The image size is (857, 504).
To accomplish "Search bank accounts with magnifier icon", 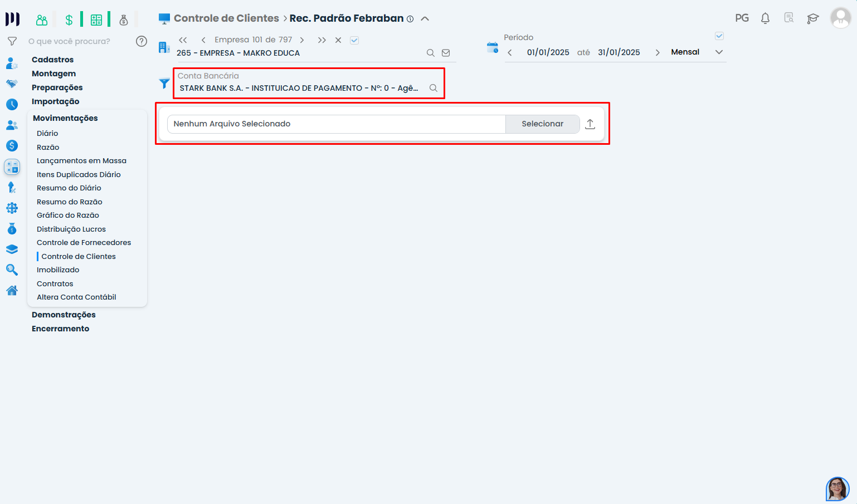I will click(433, 88).
